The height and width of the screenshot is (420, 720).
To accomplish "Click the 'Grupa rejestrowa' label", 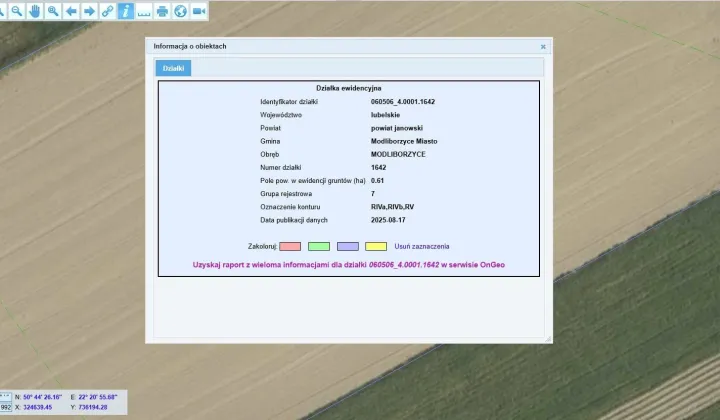I will (x=286, y=194).
